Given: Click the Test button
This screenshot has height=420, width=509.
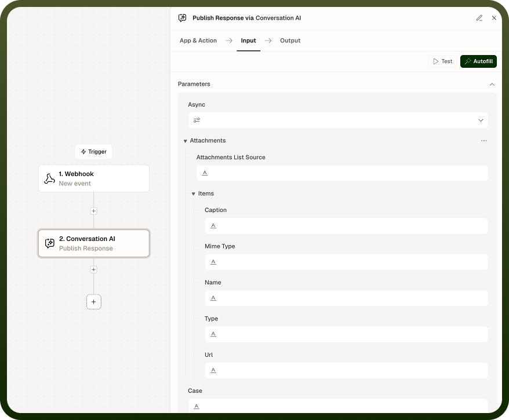Looking at the screenshot, I should pyautogui.click(x=442, y=61).
